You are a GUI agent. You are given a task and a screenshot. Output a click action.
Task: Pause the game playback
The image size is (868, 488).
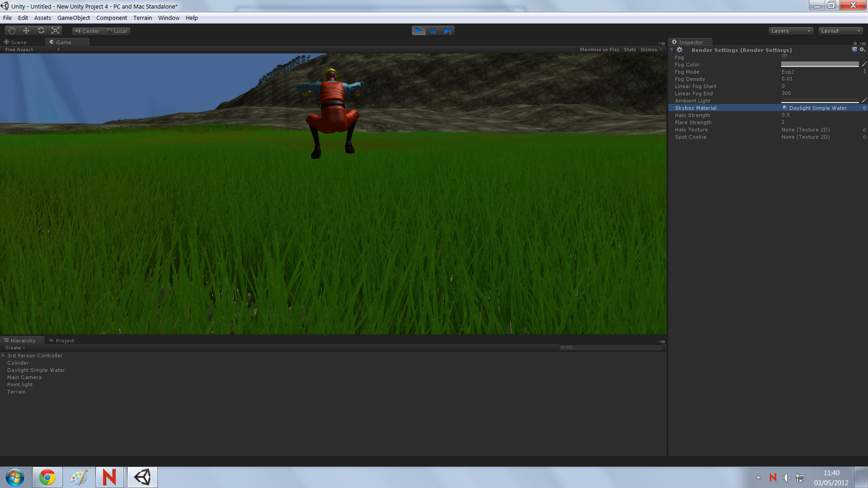pos(433,30)
